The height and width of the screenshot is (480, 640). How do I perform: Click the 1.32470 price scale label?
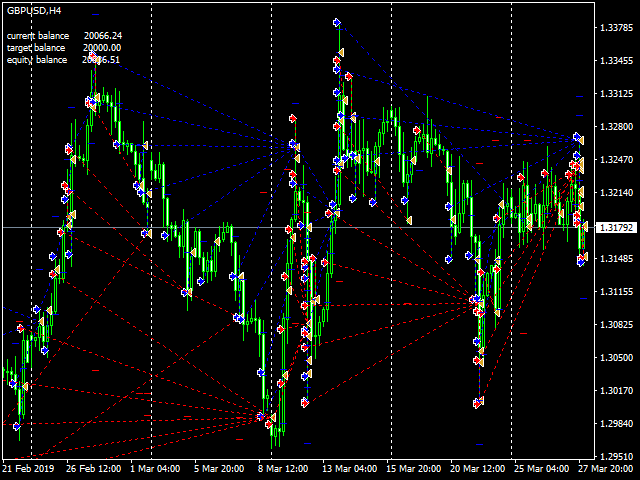click(616, 160)
